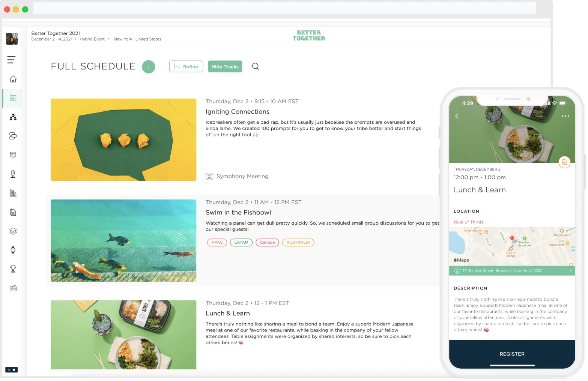The image size is (588, 381).
Task: Open the building sponsors icon in sidebar
Action: pyautogui.click(x=13, y=193)
